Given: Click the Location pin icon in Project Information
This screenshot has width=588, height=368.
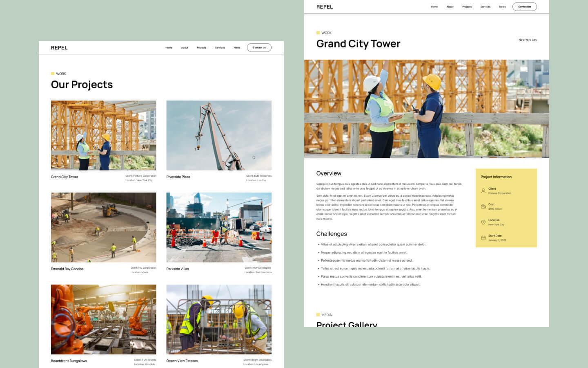Looking at the screenshot, I should (483, 222).
